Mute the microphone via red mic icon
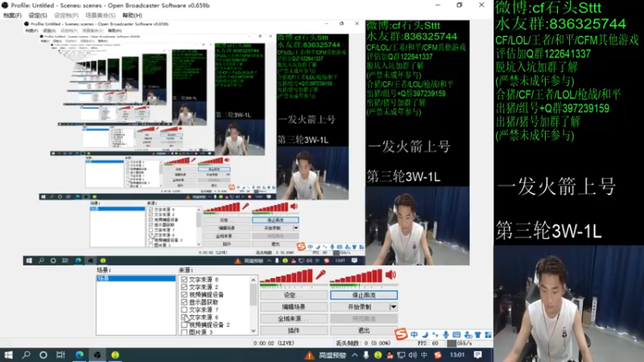The height and width of the screenshot is (362, 644). point(320,274)
